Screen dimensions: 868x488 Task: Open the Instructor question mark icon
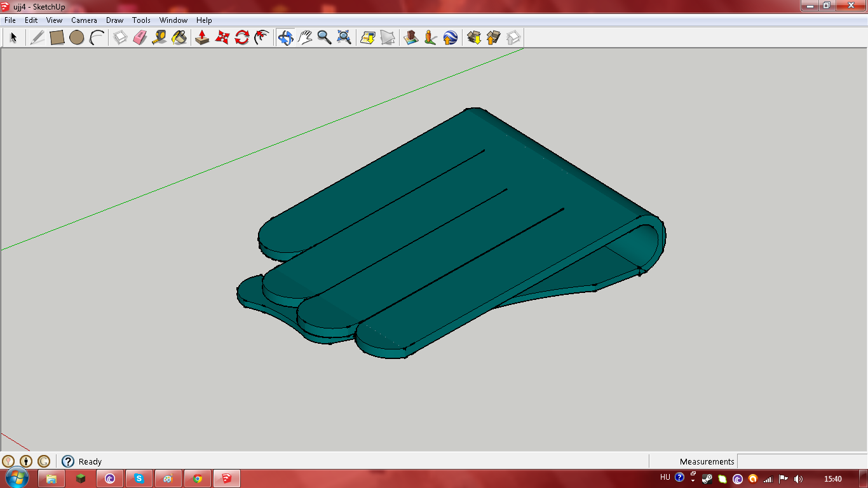[68, 461]
